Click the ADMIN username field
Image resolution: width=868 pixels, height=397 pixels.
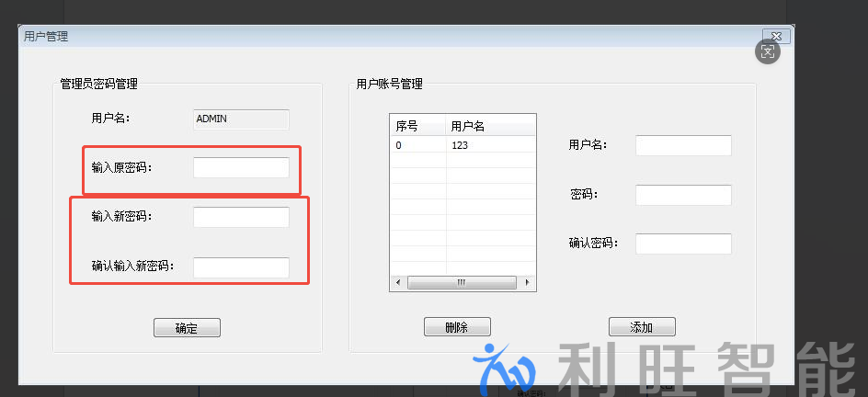(241, 119)
